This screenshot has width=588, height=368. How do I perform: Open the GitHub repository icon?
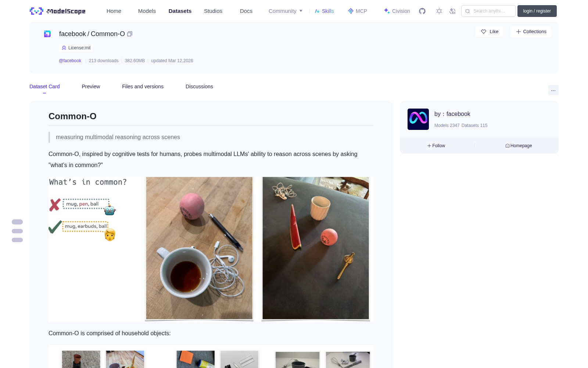[422, 11]
